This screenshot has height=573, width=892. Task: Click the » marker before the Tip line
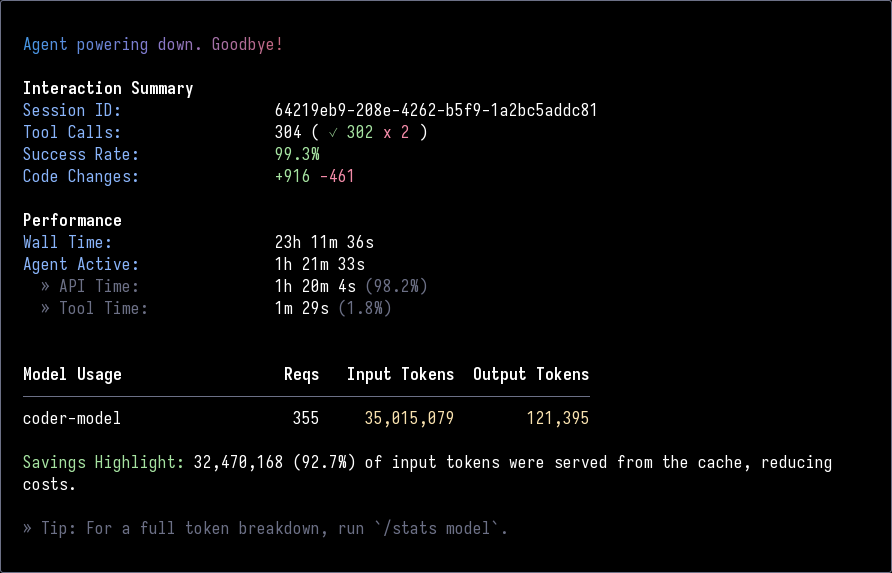coord(27,529)
